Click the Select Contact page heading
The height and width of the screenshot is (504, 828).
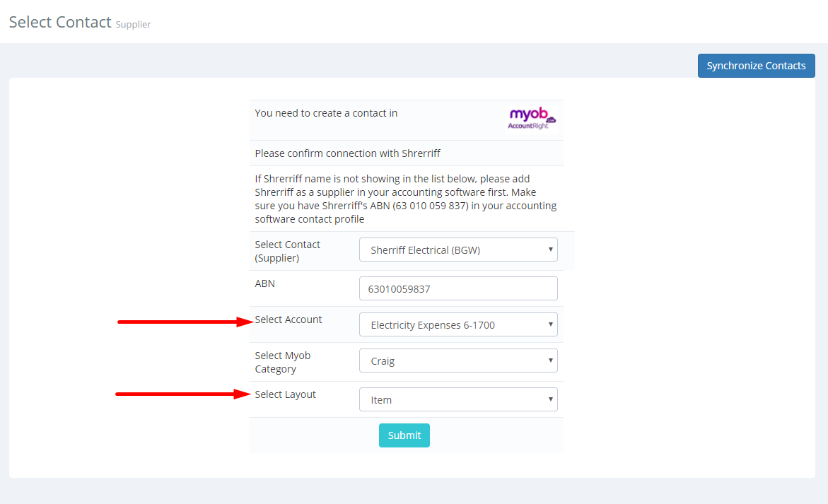(60, 22)
